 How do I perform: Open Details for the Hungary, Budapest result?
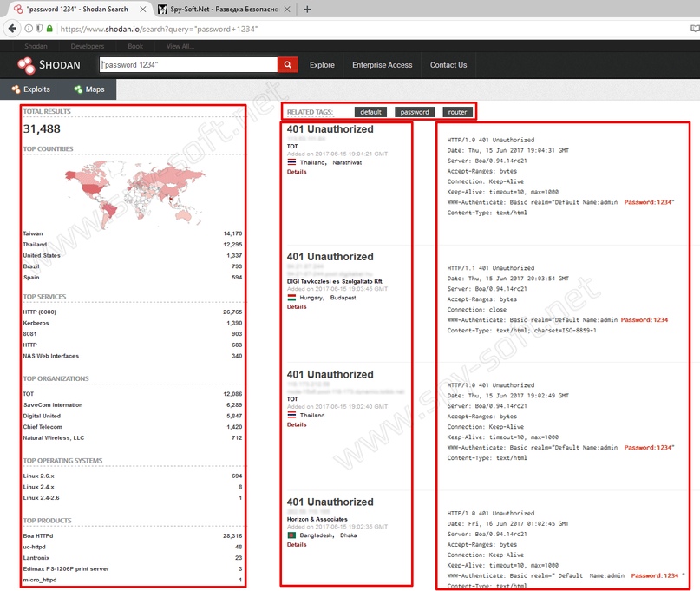tap(297, 307)
